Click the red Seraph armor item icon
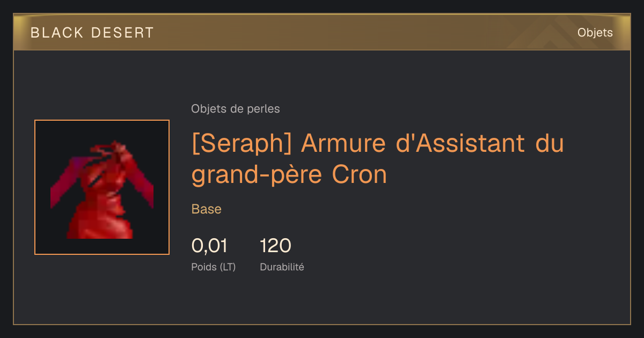The height and width of the screenshot is (338, 644). pyautogui.click(x=102, y=187)
